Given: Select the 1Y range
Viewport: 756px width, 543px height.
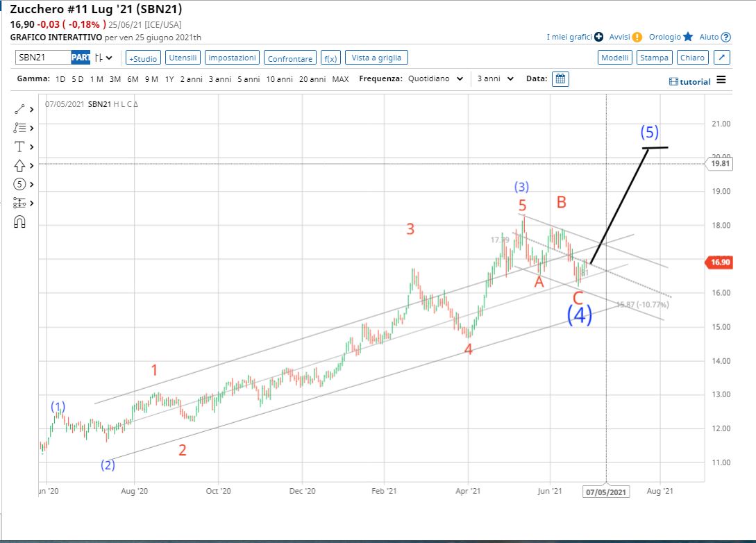Looking at the screenshot, I should click(x=169, y=79).
